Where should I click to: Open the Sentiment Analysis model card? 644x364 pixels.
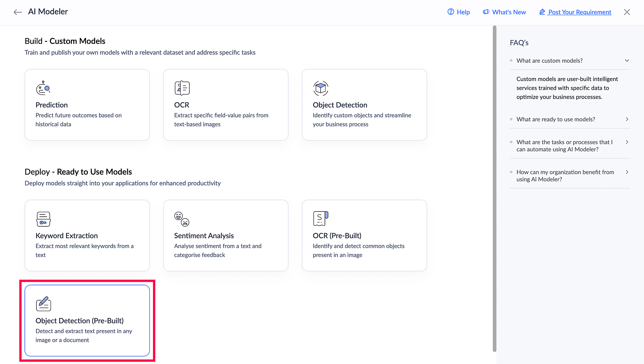225,236
